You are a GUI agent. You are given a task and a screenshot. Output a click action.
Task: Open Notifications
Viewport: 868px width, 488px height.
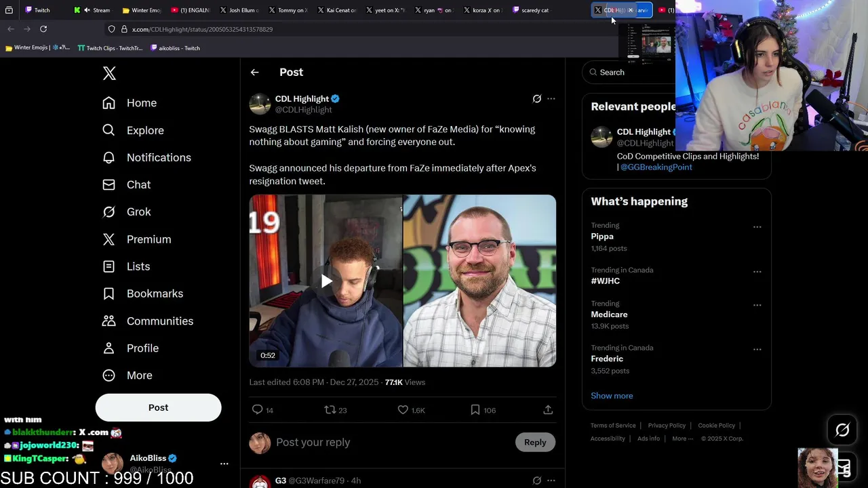(x=146, y=157)
